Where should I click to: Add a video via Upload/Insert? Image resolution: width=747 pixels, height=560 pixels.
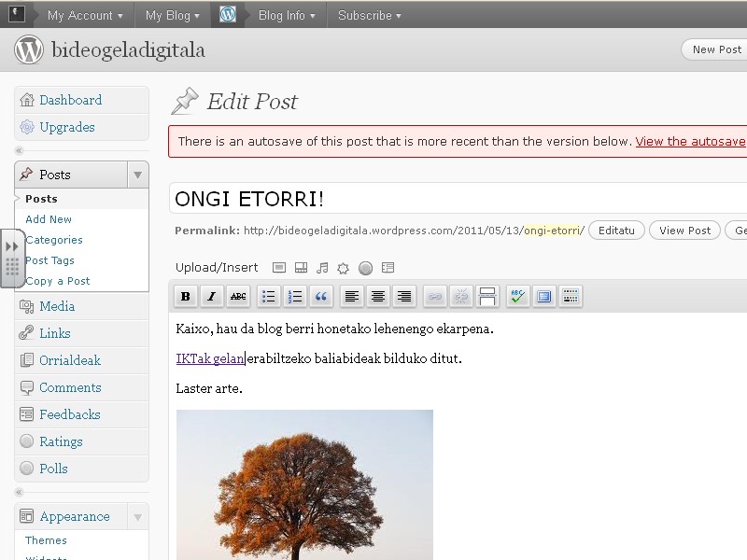[301, 268]
